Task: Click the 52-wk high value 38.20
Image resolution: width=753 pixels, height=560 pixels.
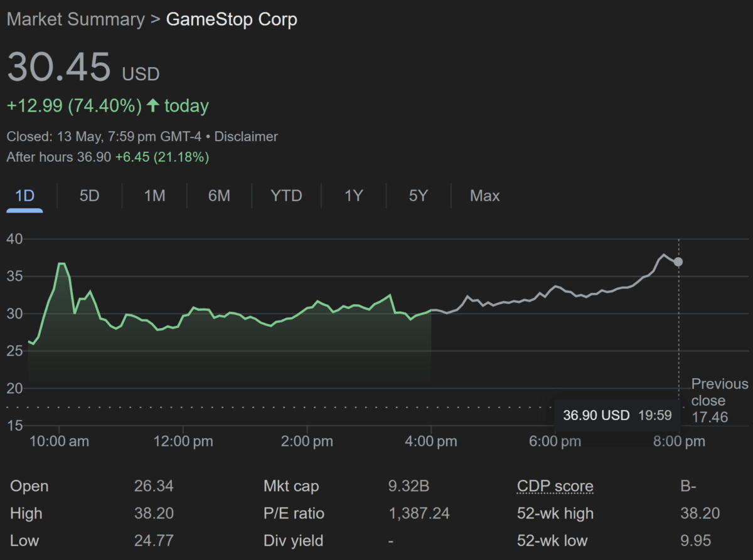Action: (700, 514)
